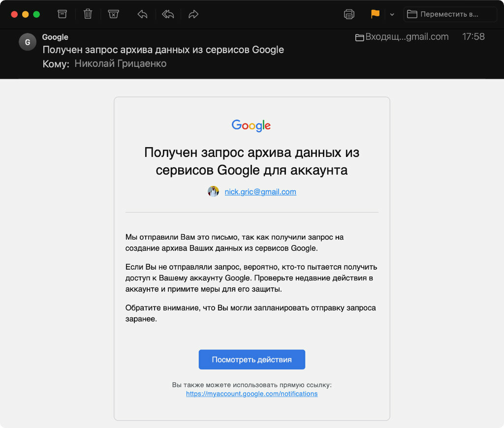Maximize the window with the green button
Screen dimensions: 504x428
(36, 14)
